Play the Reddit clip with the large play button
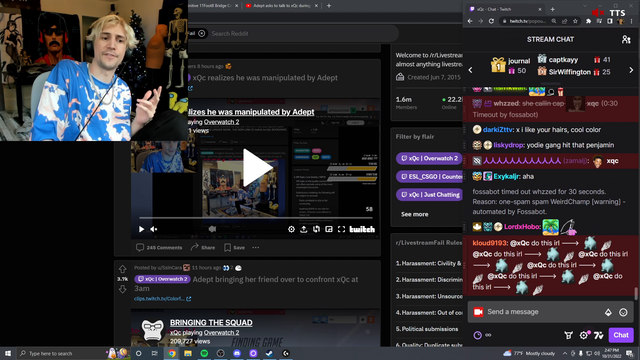Viewport: 640px width, 360px height. click(x=257, y=168)
